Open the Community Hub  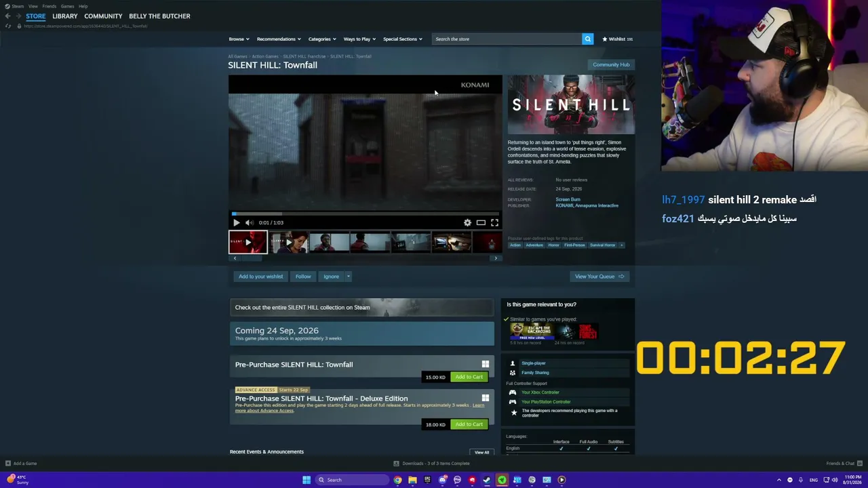(611, 64)
